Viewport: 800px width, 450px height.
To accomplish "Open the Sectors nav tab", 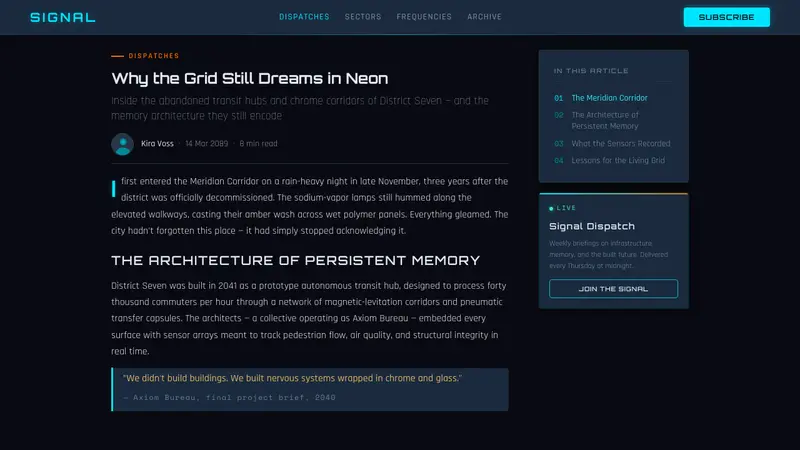I will [363, 17].
